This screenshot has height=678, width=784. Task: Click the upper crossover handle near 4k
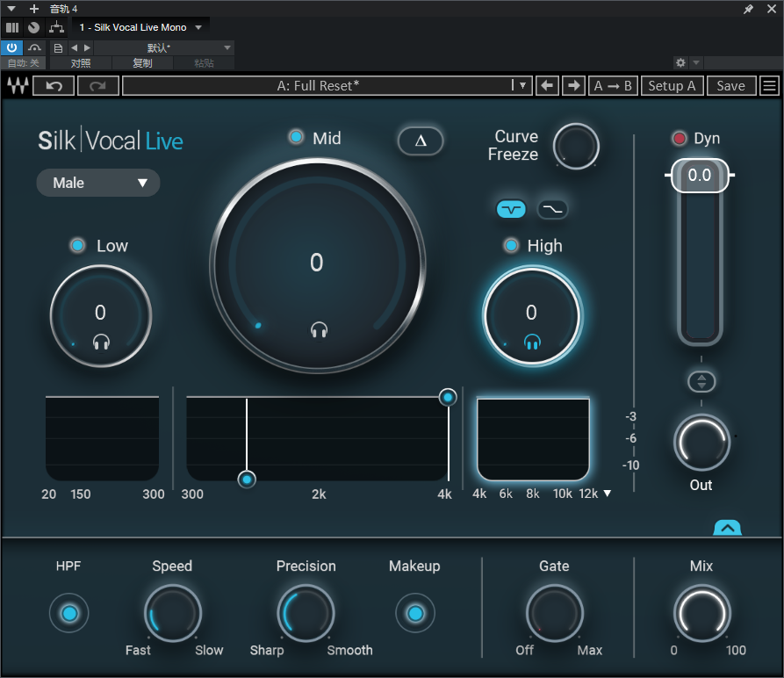click(x=448, y=397)
